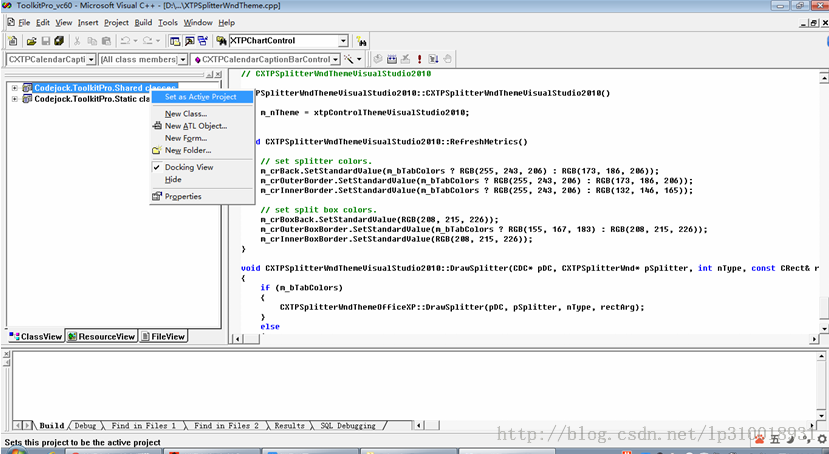Viewport: 829px width, 454px height.
Task: Click the Cut scissors icon
Action: tap(77, 41)
